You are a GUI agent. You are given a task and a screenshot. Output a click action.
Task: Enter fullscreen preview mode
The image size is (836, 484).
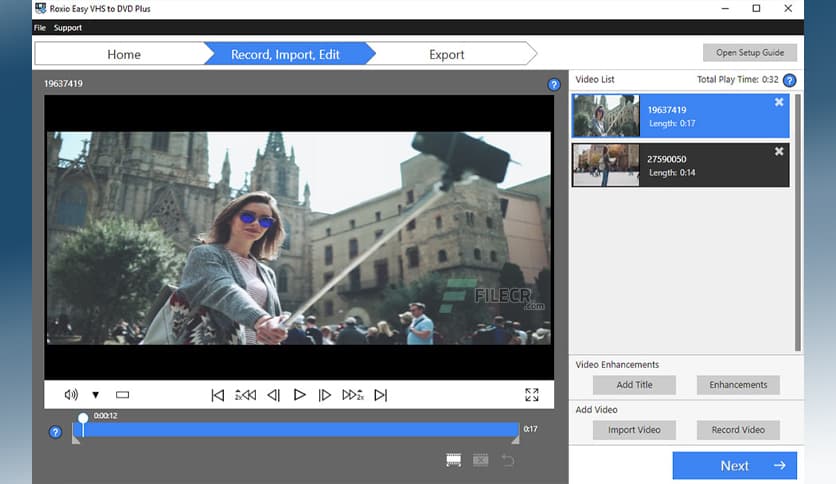(x=532, y=394)
